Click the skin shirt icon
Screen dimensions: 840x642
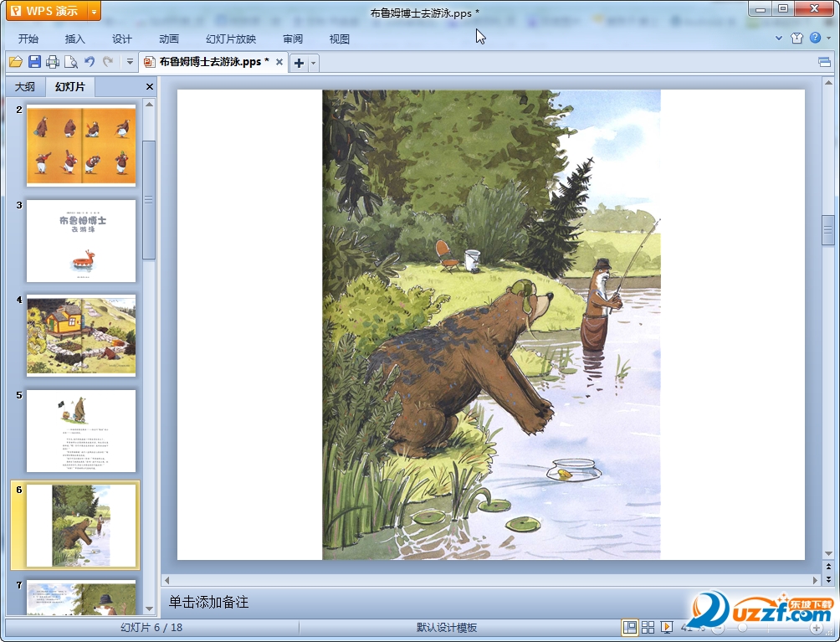[796, 38]
